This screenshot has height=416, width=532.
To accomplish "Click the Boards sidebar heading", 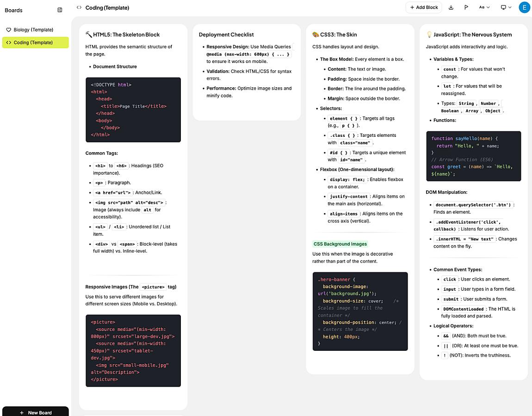I will click(13, 10).
